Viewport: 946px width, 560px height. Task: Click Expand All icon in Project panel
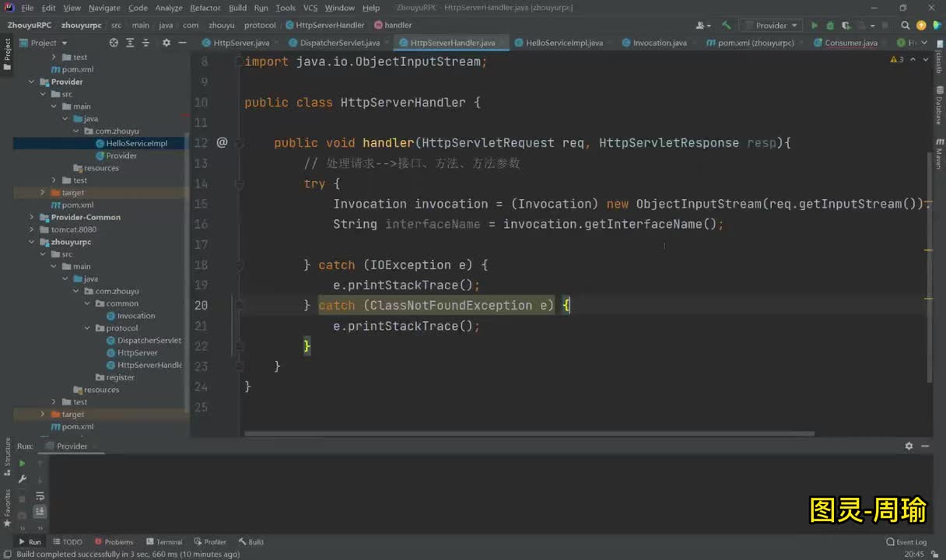point(131,43)
